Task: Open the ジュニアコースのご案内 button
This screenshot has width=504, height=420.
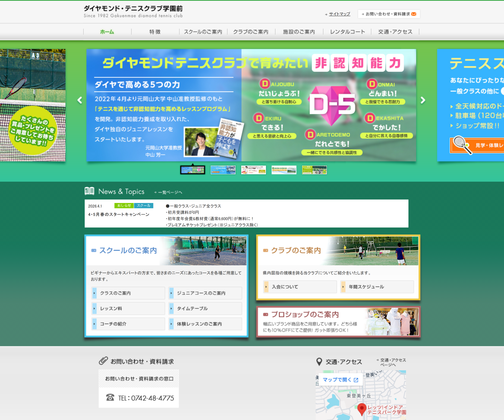Action: click(206, 293)
